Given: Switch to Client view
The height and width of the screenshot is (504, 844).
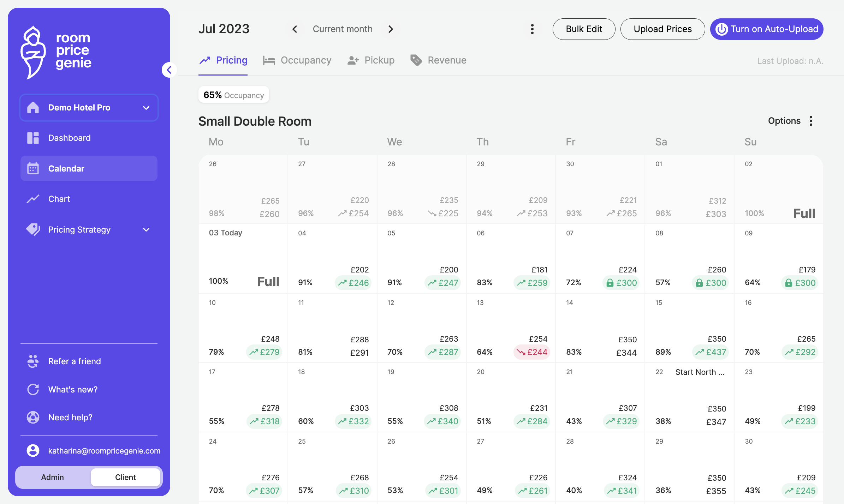Looking at the screenshot, I should click(x=125, y=477).
